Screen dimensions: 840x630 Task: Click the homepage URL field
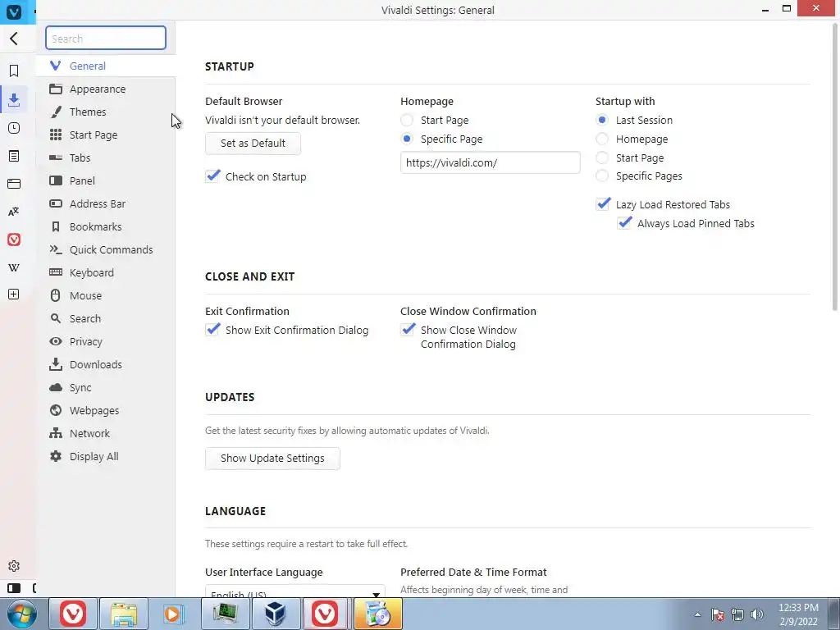click(x=491, y=162)
